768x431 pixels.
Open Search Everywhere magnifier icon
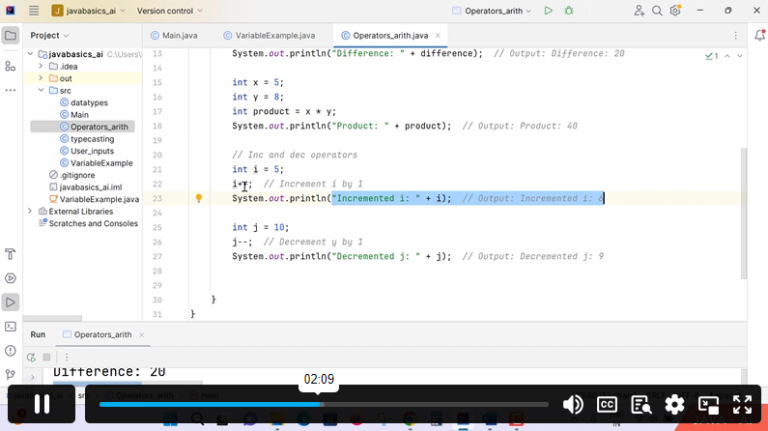[x=657, y=10]
